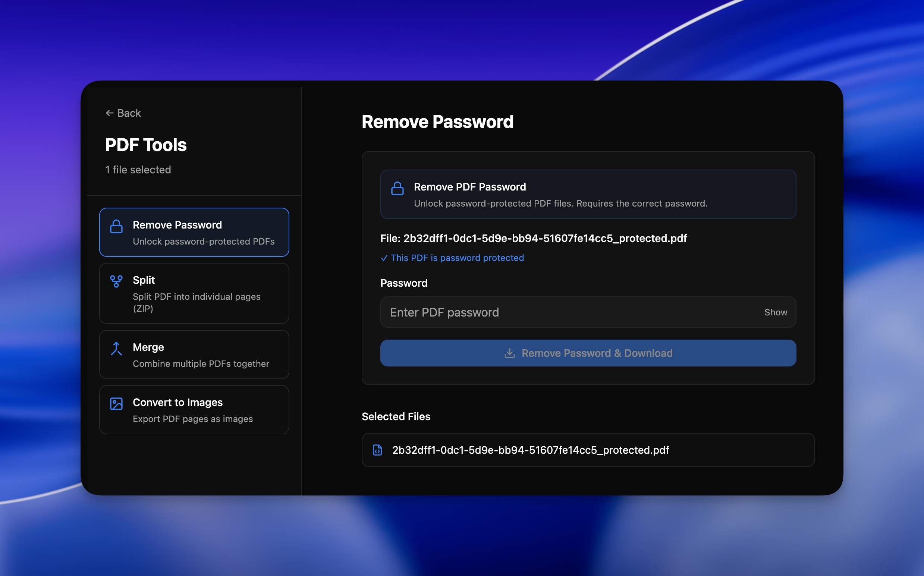Click the Merge arrow icon in the sidebar
924x576 pixels.
116,348
